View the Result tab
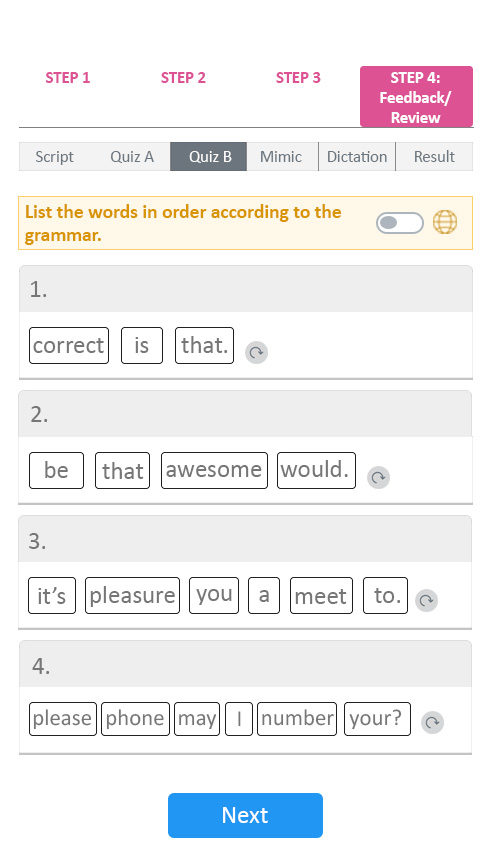 click(434, 156)
